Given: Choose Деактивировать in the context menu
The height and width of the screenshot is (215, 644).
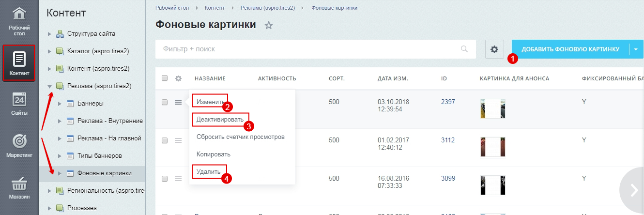Looking at the screenshot, I should pyautogui.click(x=220, y=120).
